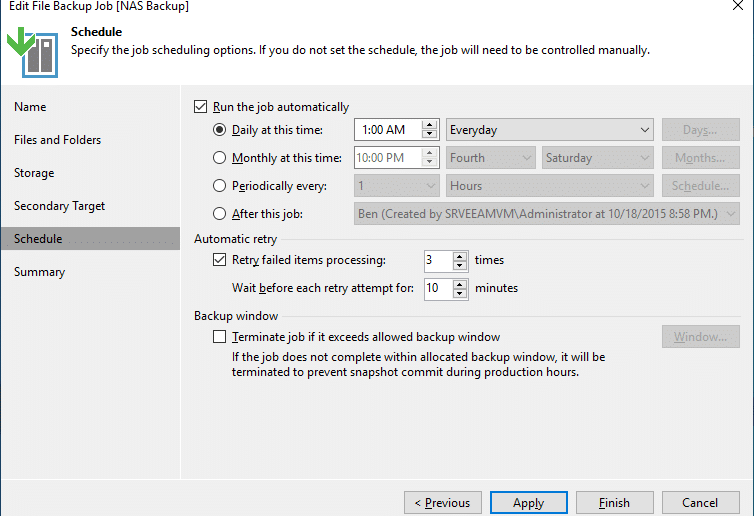Toggle Retry failed items processing checkbox
Screen dimensions: 754x516
click(219, 260)
